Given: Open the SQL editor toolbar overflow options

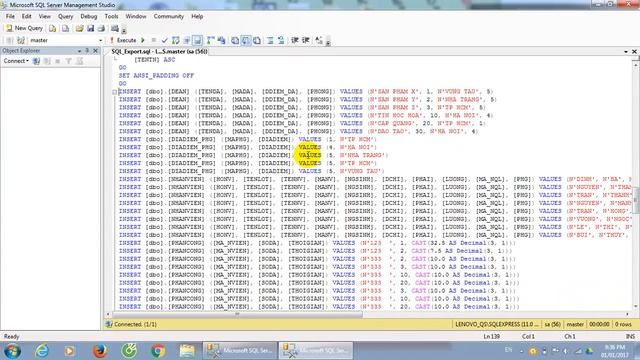Looking at the screenshot, I should 328,42.
